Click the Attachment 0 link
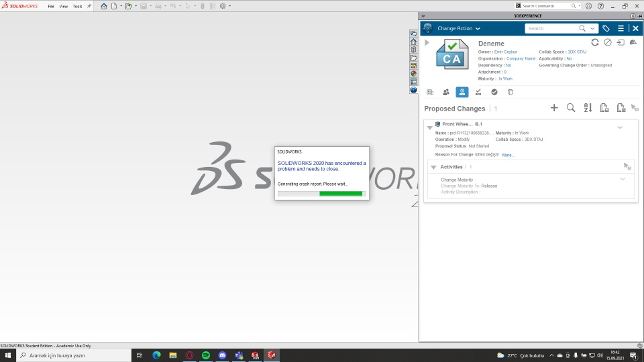The width and height of the screenshot is (644, 362). click(505, 72)
